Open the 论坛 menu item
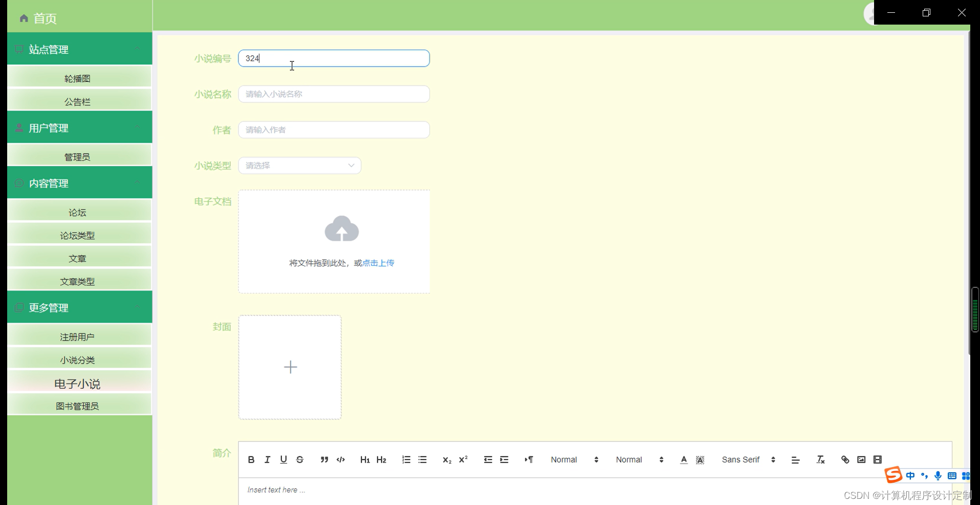This screenshot has width=980, height=505. 80,212
